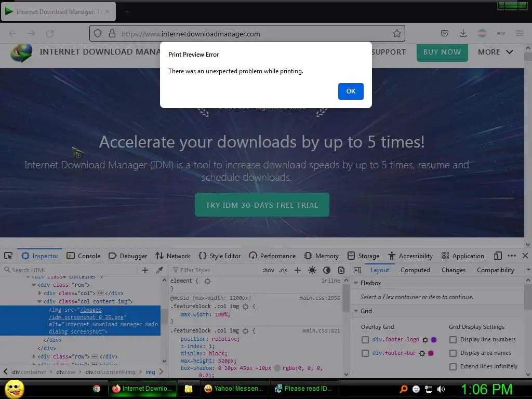Open the Style Editor tab
Screen dimensions: 532x399
pyautogui.click(x=220, y=256)
